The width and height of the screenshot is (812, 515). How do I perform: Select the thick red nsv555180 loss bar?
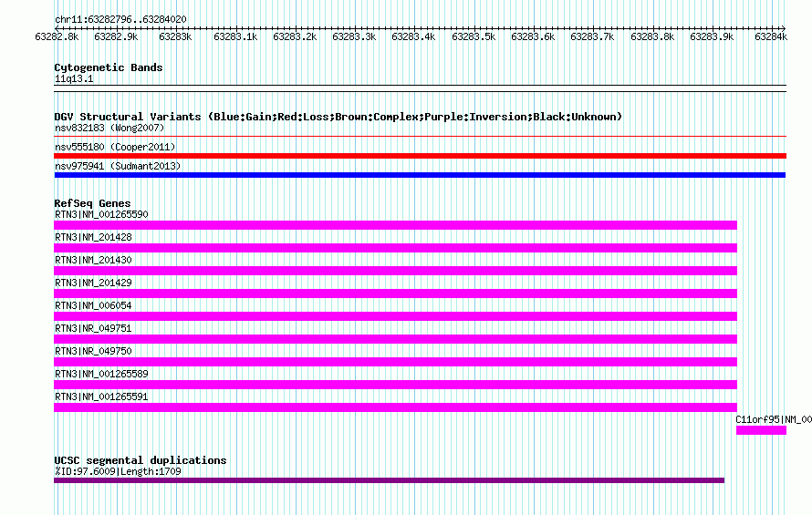pyautogui.click(x=420, y=156)
